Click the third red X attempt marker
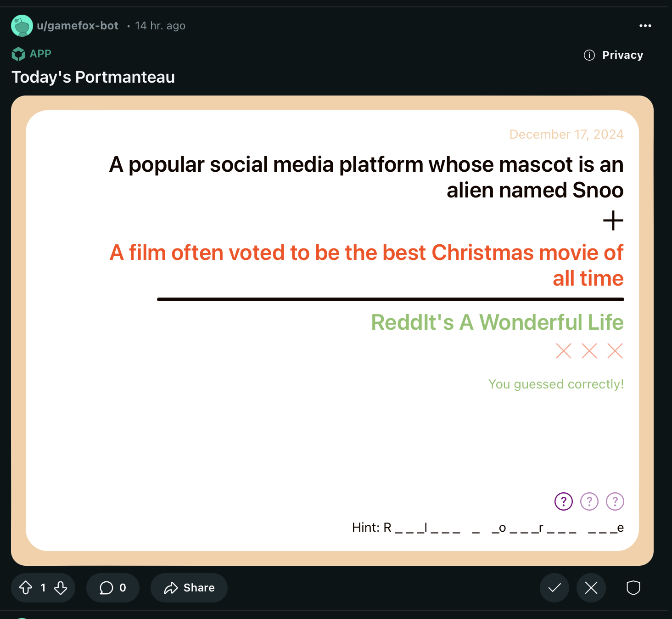This screenshot has height=619, width=672. [615, 351]
